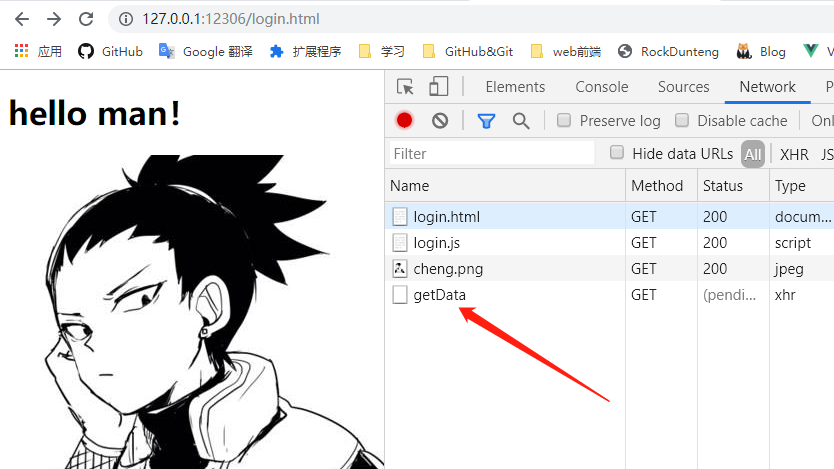Sort by the Method column header

click(661, 186)
